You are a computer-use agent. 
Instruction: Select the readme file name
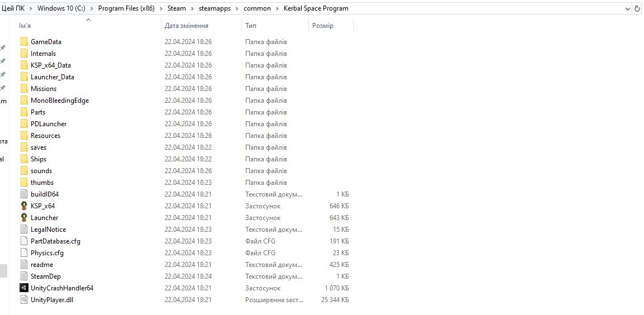tap(42, 265)
